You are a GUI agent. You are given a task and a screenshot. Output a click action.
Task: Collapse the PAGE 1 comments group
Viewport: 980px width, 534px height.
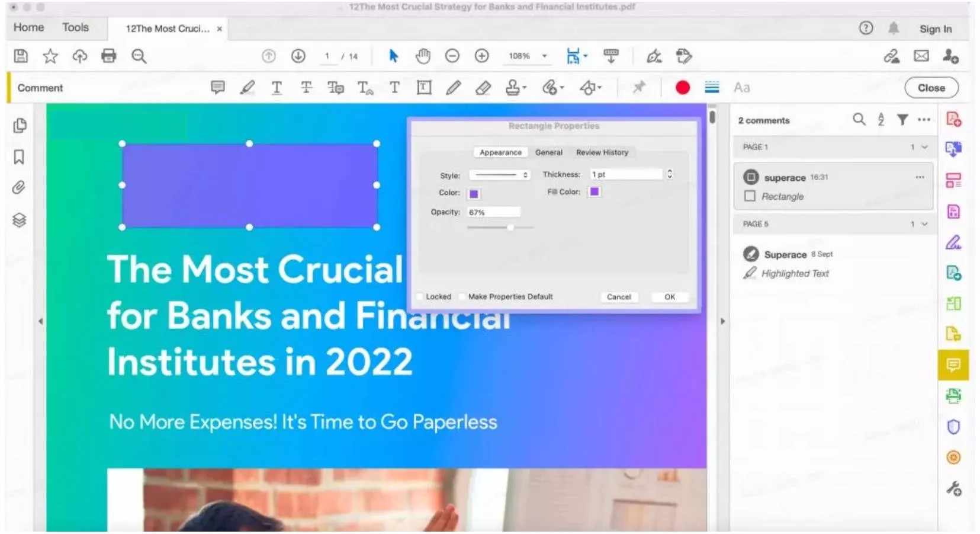(x=924, y=147)
